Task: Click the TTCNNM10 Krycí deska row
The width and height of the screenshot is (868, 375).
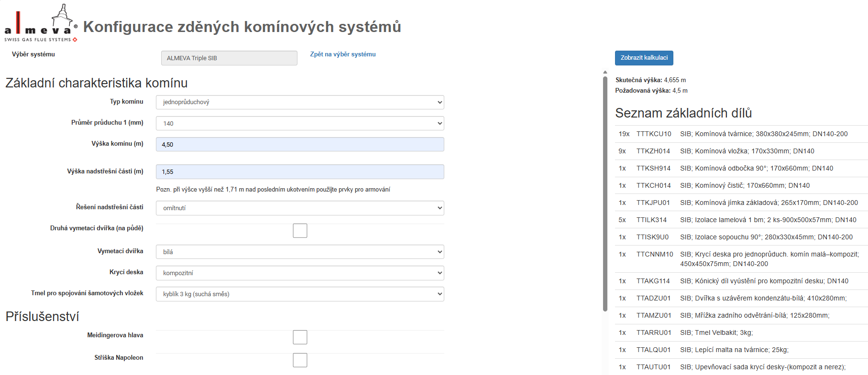Action: point(741,259)
